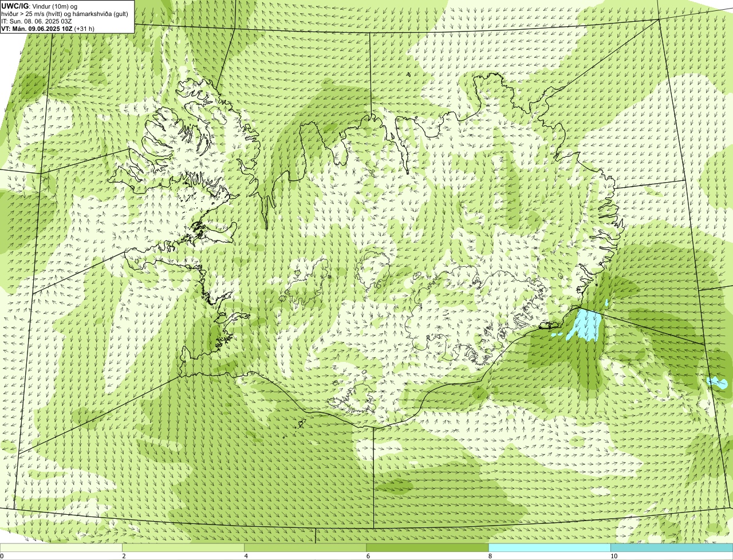The image size is (733, 560).
Task: Click the small cyan wind patch near the eastern edge
Action: point(718,382)
